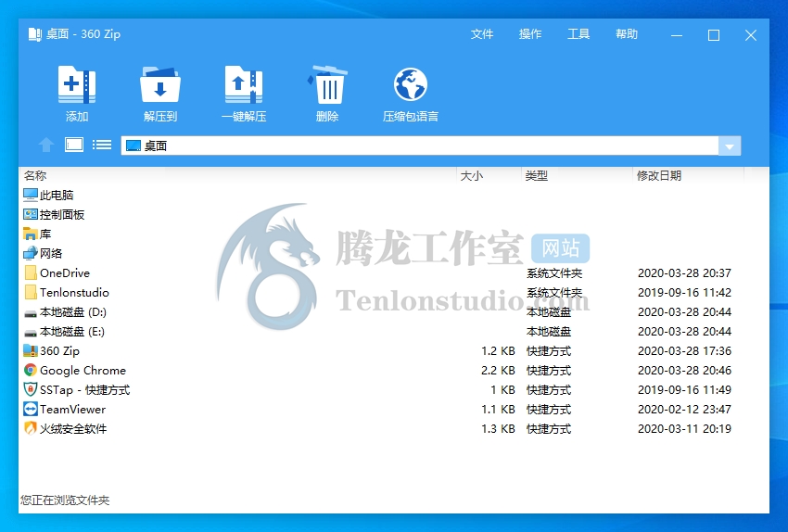Click the 一键解压 one-click extract icon
Image resolution: width=788 pixels, height=532 pixels.
[244, 84]
